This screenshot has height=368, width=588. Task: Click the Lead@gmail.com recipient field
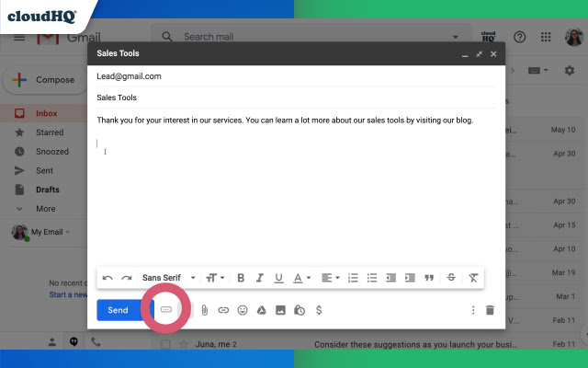[x=296, y=76]
